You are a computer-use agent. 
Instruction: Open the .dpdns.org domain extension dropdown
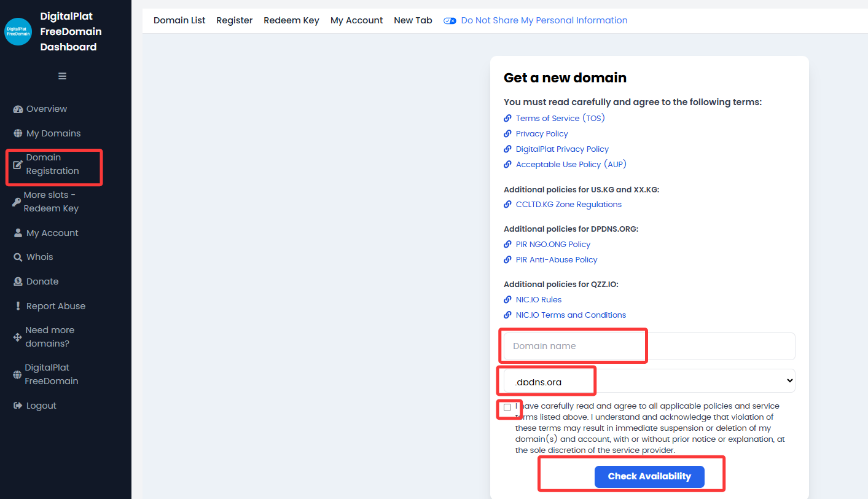[649, 381]
